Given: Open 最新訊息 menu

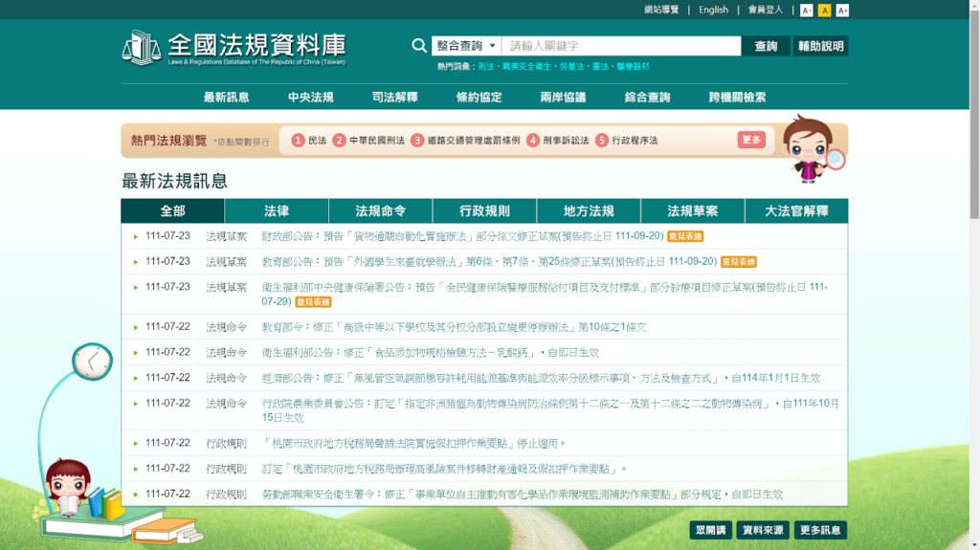Looking at the screenshot, I should coord(226,98).
